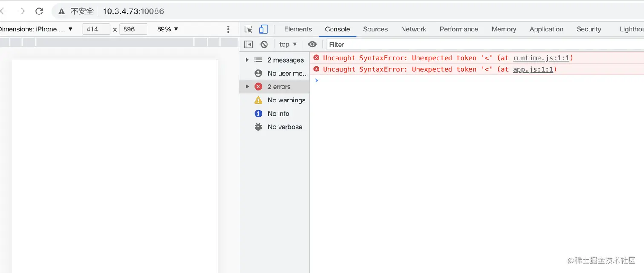The image size is (644, 273).
Task: Reload the page with refresh icon
Action: pyautogui.click(x=39, y=11)
